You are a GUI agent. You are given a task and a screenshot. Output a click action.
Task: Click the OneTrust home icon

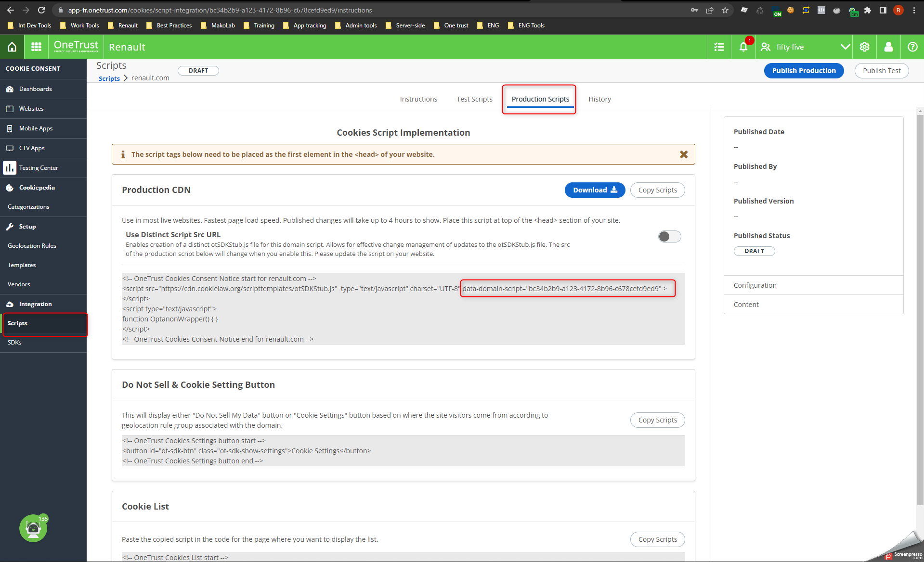(x=12, y=47)
